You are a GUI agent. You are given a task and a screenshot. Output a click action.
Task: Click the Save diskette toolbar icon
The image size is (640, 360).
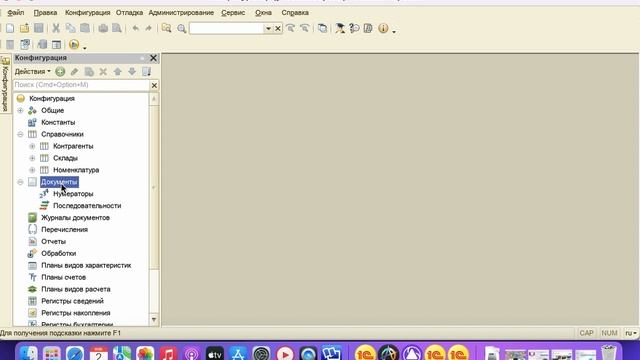(39, 28)
